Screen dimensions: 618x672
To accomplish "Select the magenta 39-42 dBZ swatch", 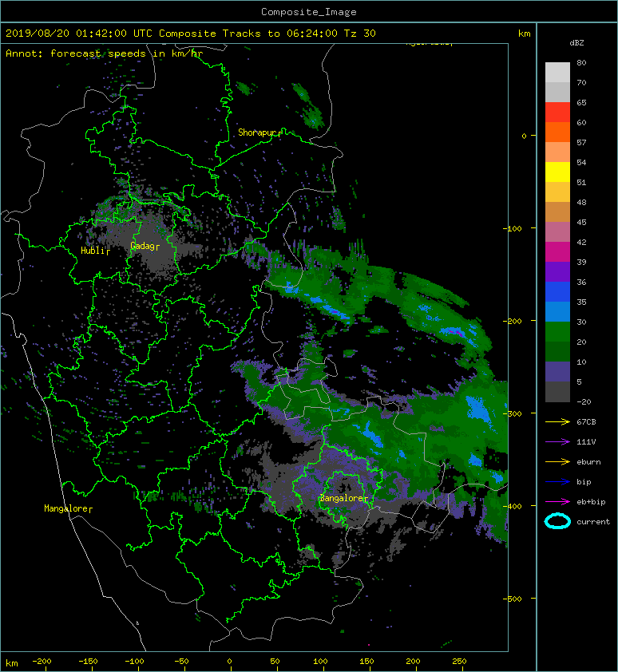I will click(557, 251).
